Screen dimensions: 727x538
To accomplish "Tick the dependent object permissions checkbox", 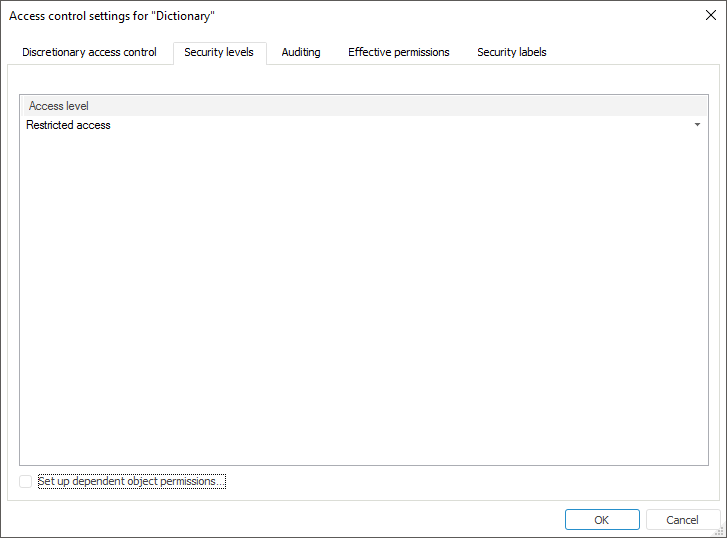I will coord(25,482).
